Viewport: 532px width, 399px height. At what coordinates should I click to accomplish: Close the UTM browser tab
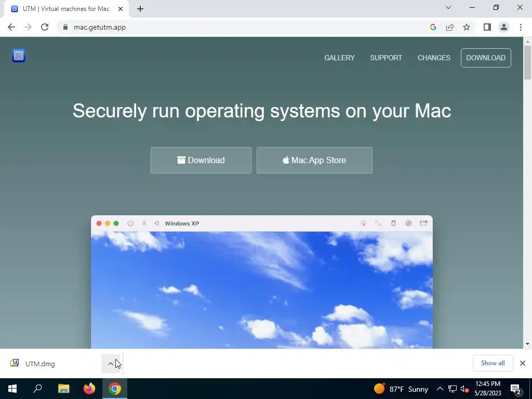121,9
